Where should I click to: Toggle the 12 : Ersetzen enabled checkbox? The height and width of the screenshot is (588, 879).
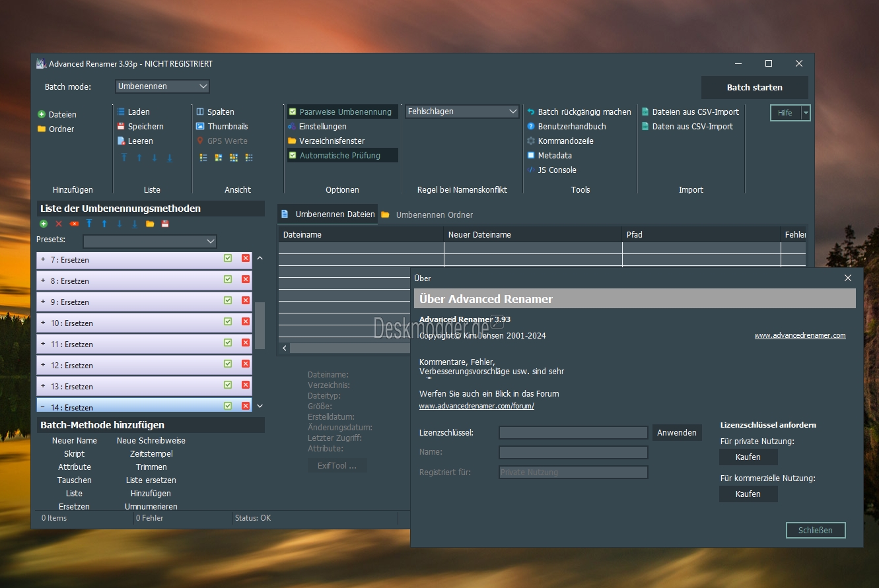[x=228, y=364]
